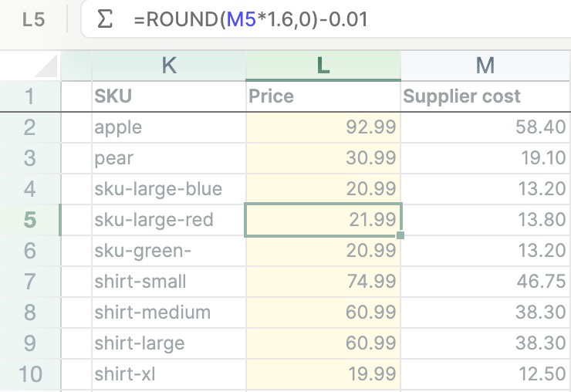Select row 9 header
This screenshot has height=392, width=571.
[x=30, y=343]
